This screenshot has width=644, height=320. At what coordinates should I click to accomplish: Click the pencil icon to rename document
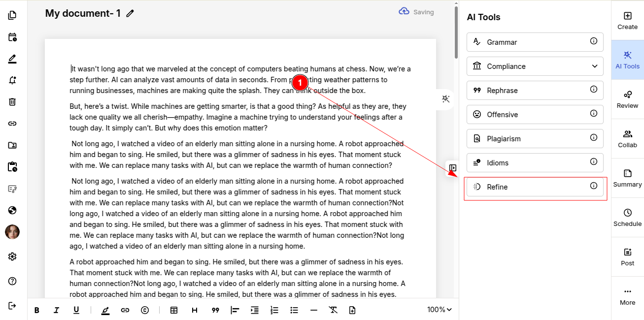130,13
